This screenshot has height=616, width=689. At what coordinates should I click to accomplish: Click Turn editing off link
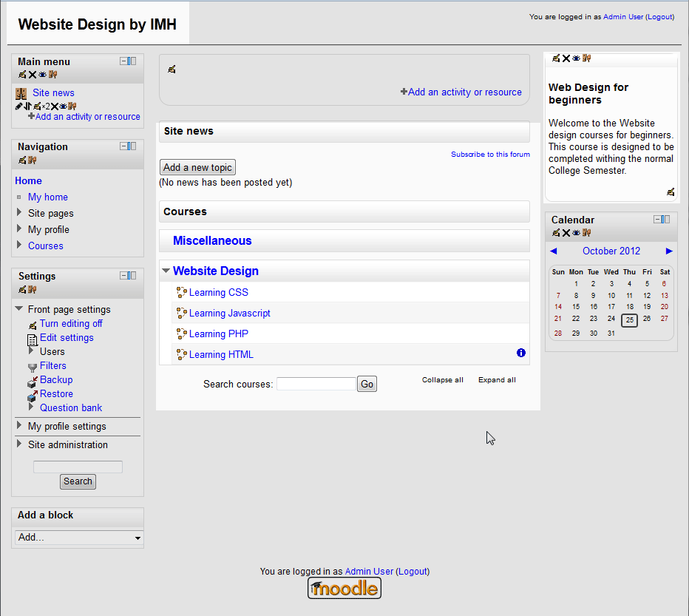pos(71,324)
